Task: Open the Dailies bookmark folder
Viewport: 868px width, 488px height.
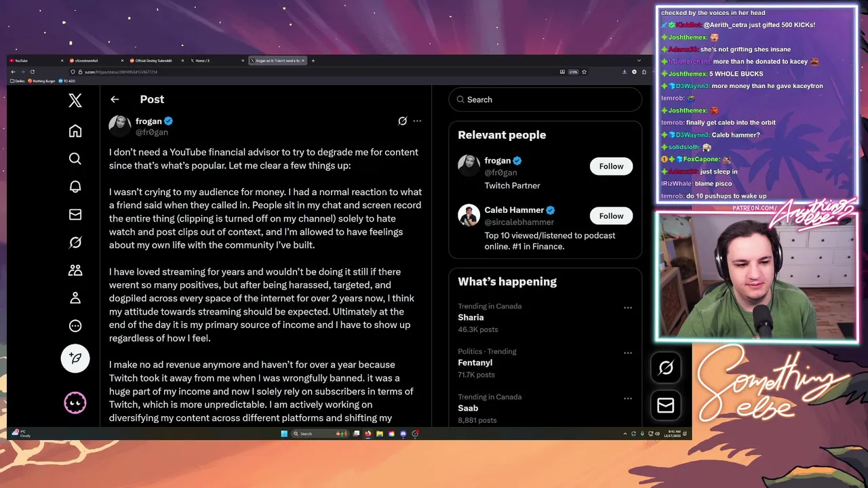Action: [x=18, y=81]
